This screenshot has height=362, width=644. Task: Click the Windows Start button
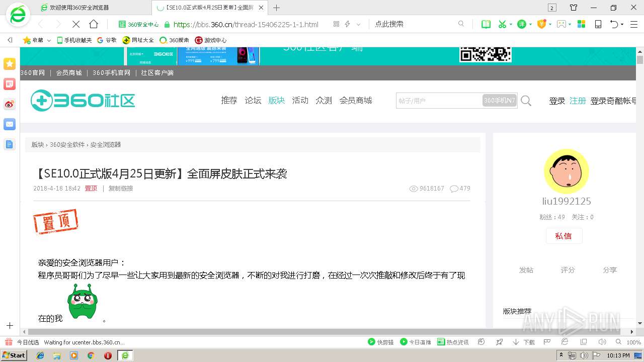[14, 355]
